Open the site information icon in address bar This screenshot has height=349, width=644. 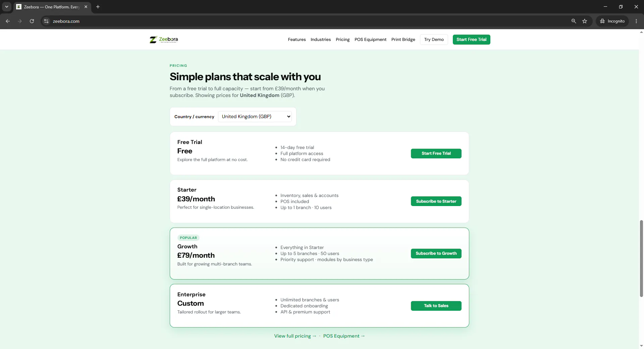click(46, 21)
